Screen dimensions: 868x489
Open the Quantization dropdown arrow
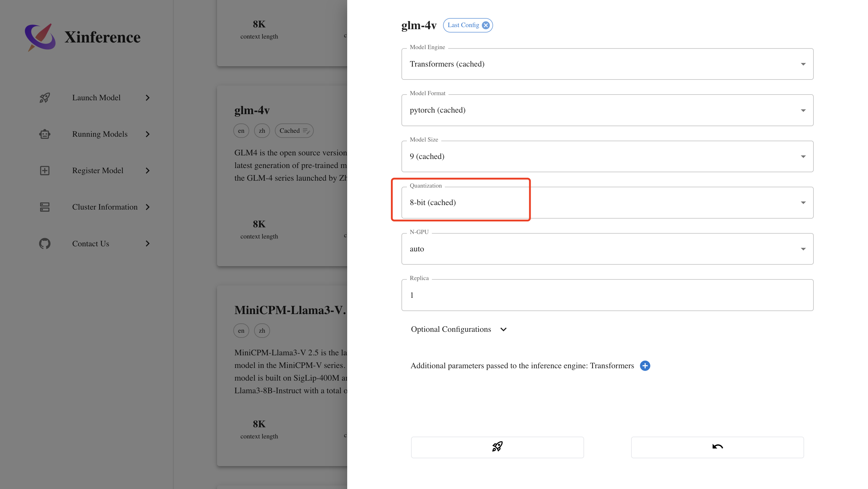click(x=803, y=203)
